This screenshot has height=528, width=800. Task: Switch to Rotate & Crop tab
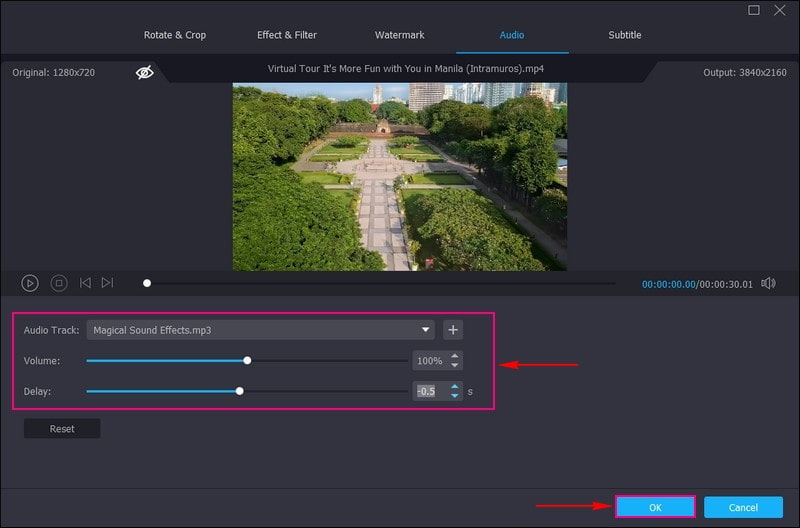coord(175,35)
